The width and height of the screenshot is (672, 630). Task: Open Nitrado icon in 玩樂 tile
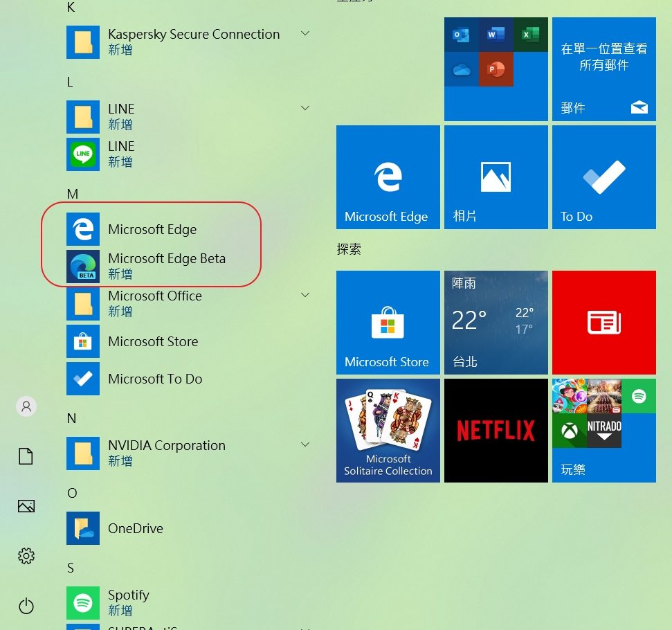(x=604, y=431)
